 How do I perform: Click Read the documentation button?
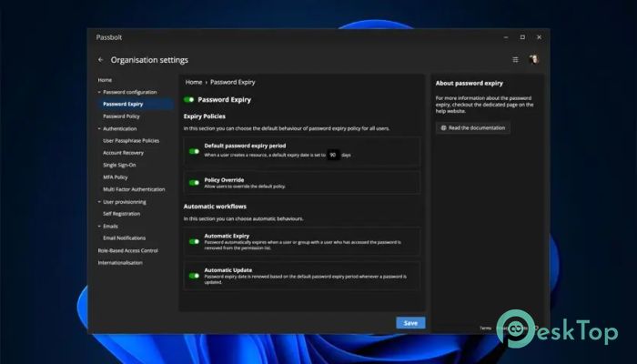tap(473, 127)
